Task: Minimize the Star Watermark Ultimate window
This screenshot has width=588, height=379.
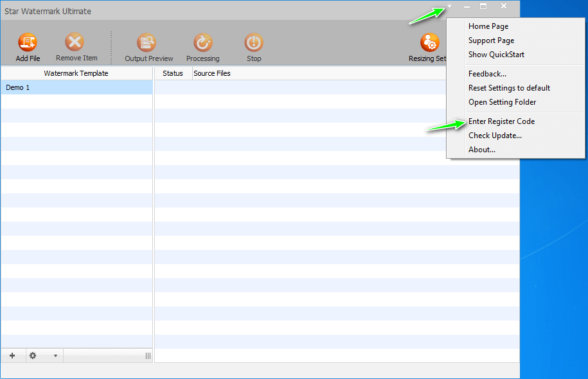Action: [x=467, y=6]
